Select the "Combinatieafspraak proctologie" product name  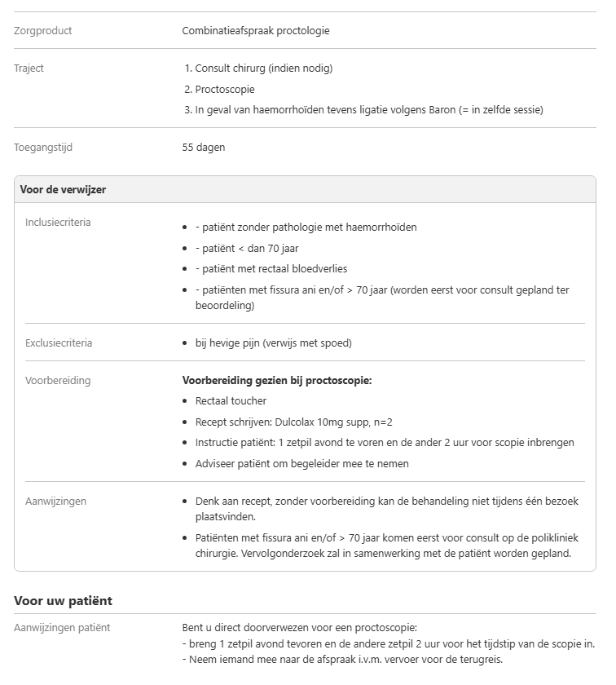256,31
